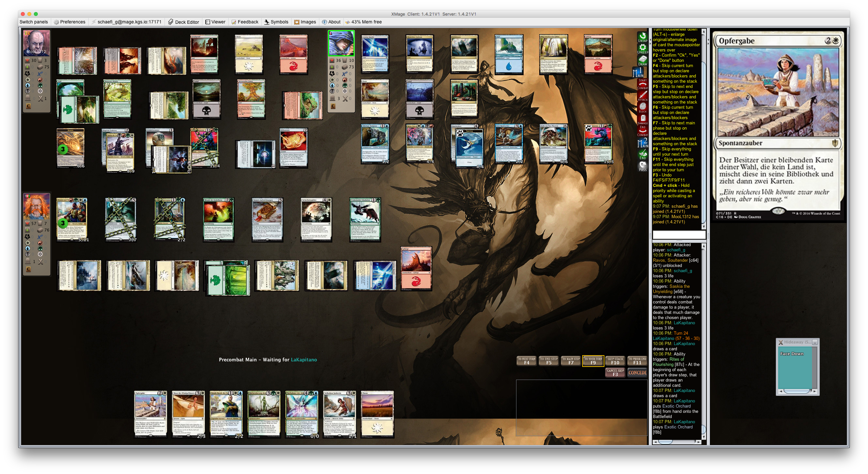Click schaefi_g's Gebirge mountain land card
This screenshot has height=474, width=868.
(416, 268)
